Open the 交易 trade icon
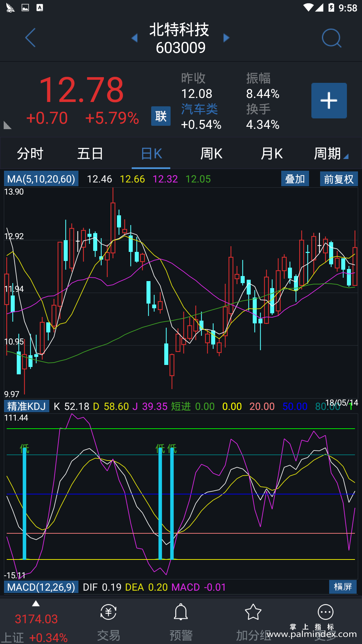Viewport: 362px width, 644px height. pyautogui.click(x=109, y=612)
